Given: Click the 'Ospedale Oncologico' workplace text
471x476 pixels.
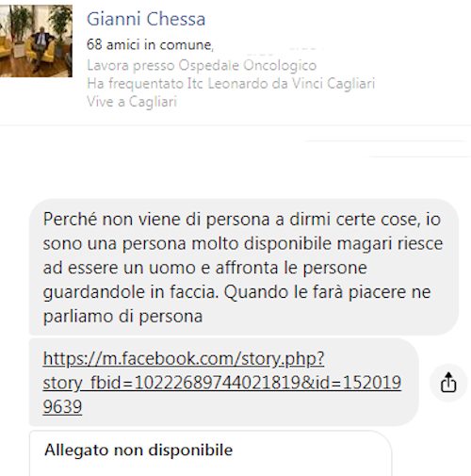Looking at the screenshot, I should click(248, 65).
